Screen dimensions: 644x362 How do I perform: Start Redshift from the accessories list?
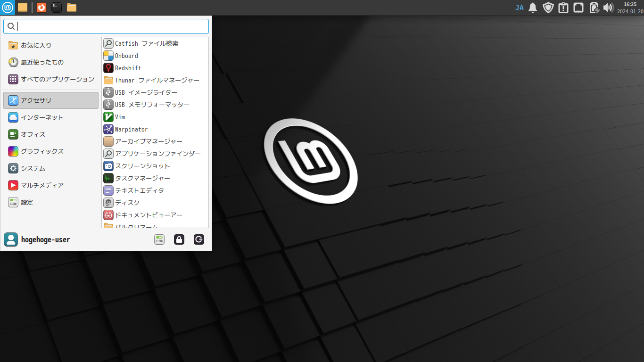(x=155, y=68)
